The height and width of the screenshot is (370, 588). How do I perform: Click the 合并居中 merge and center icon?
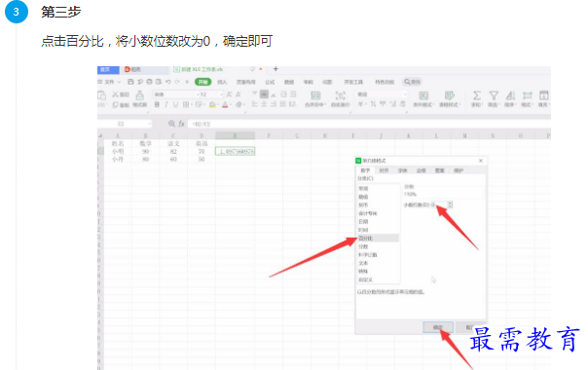(315, 95)
